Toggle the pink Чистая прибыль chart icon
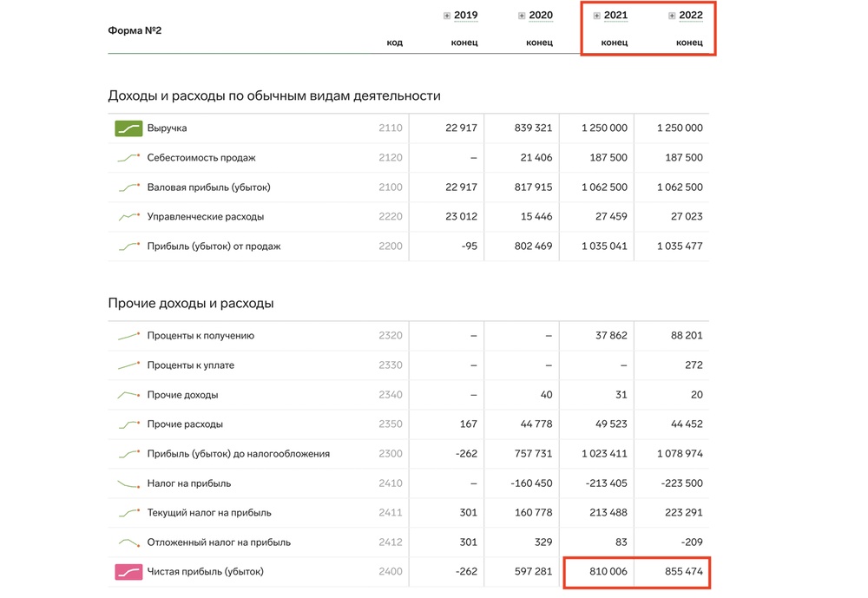Image resolution: width=868 pixels, height=598 pixels. (x=128, y=572)
